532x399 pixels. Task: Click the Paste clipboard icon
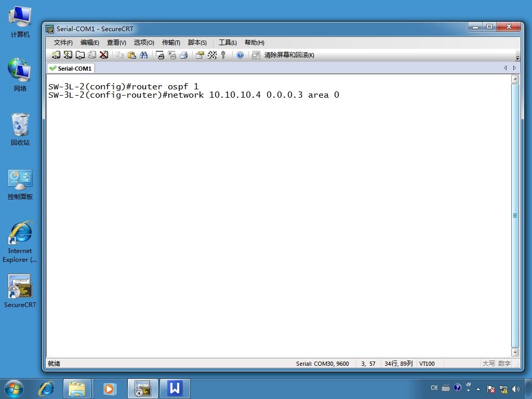pos(131,55)
